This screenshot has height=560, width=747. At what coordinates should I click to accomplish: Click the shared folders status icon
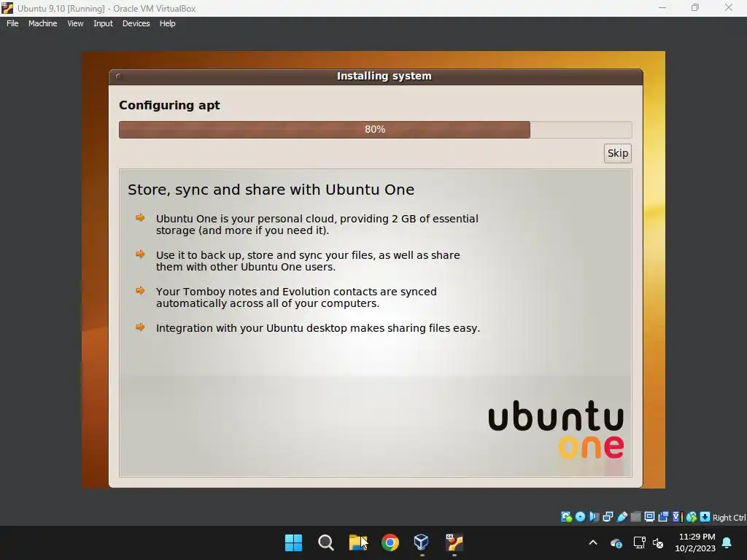pos(635,517)
